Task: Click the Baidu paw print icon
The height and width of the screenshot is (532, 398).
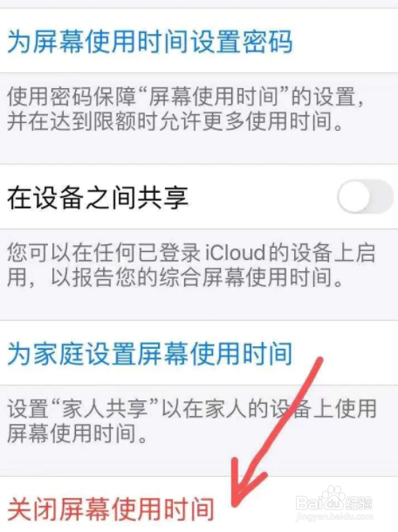Action: (x=333, y=497)
